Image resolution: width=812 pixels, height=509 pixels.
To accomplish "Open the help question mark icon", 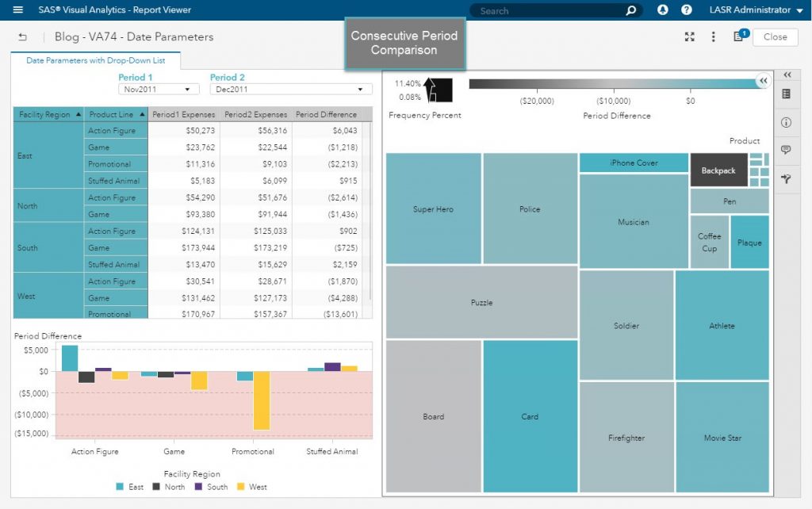I will point(687,10).
